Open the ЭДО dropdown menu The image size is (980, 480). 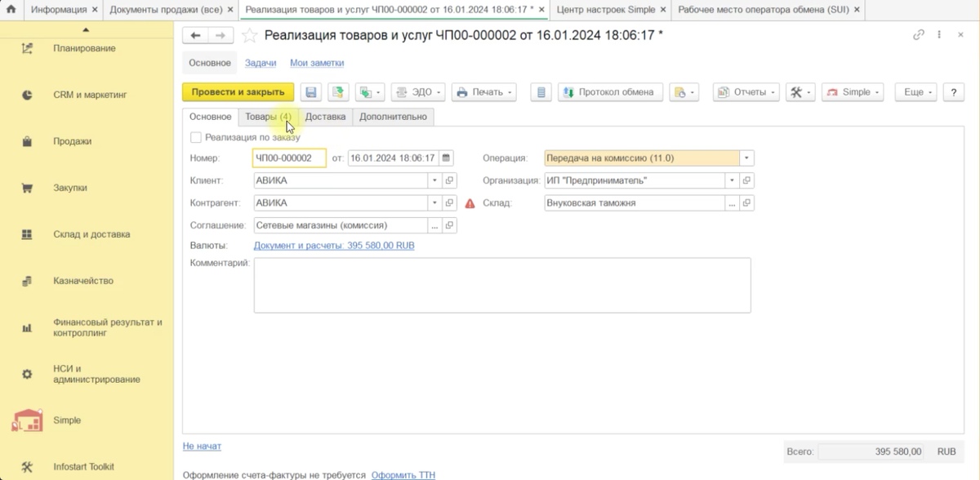[418, 92]
